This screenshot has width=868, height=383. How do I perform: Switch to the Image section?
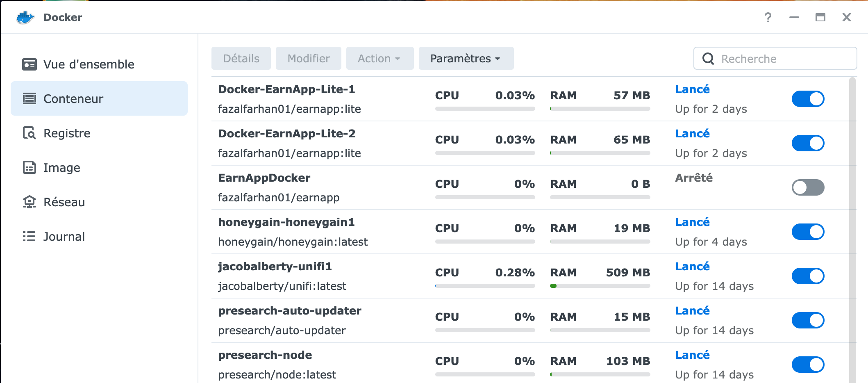click(x=99, y=167)
